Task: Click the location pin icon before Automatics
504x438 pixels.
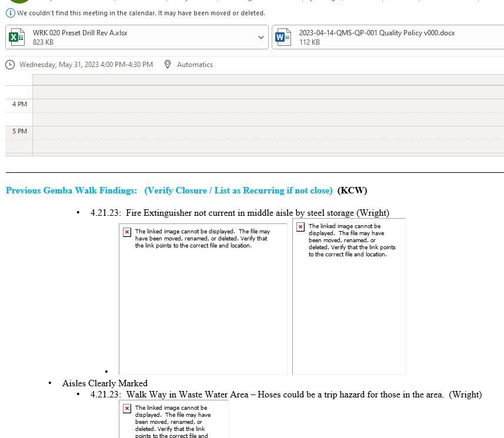Action: [169, 65]
